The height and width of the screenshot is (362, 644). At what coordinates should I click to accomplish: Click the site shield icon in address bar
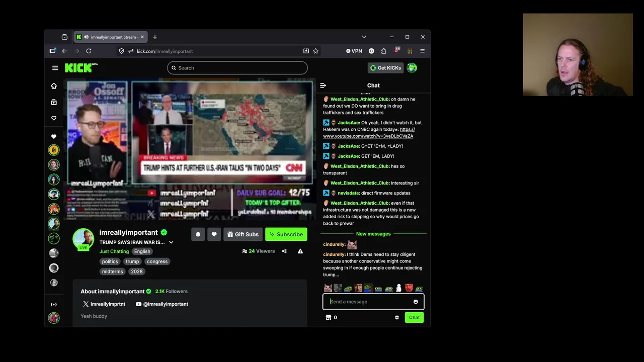(121, 51)
